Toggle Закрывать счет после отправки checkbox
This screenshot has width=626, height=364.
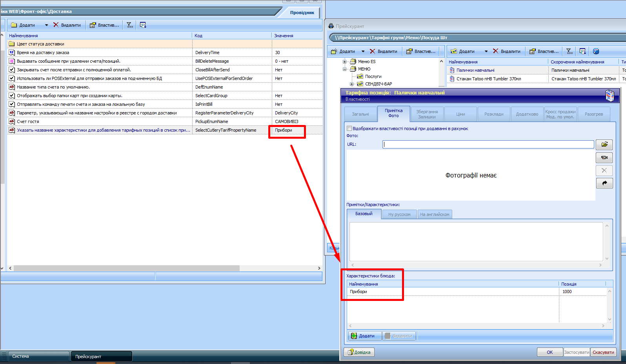(12, 70)
